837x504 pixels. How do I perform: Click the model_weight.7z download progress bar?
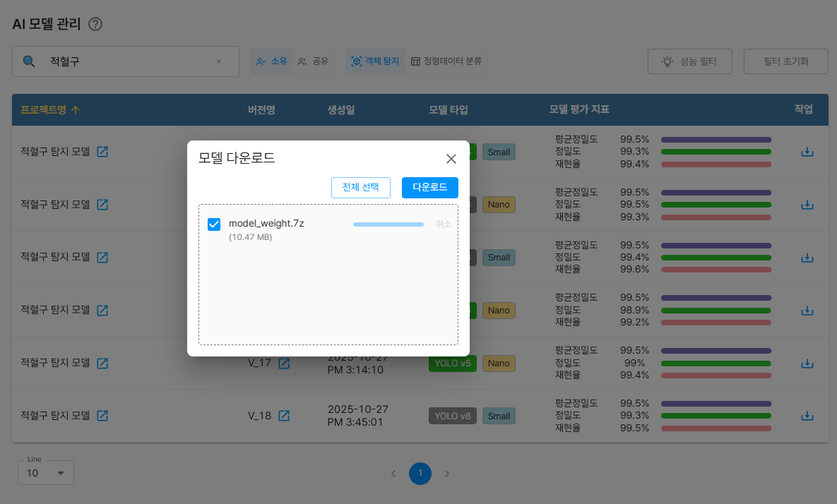click(388, 224)
